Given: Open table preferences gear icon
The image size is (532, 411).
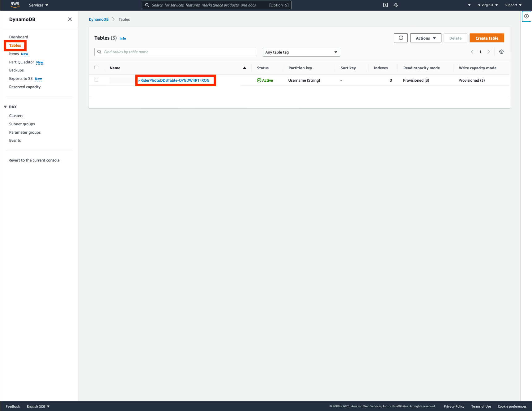Looking at the screenshot, I should [x=501, y=52].
